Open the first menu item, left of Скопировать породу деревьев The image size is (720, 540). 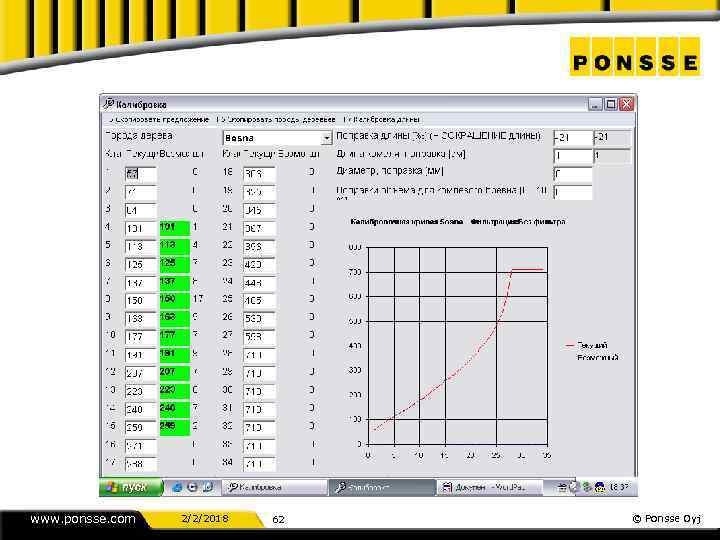point(158,119)
